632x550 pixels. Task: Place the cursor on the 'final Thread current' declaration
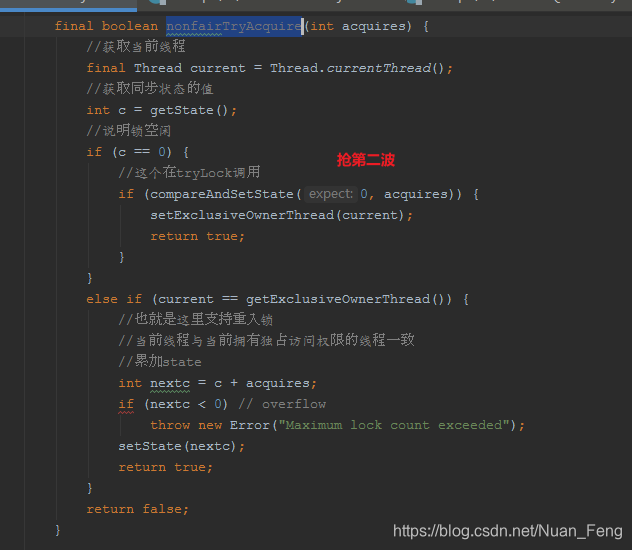coord(166,68)
